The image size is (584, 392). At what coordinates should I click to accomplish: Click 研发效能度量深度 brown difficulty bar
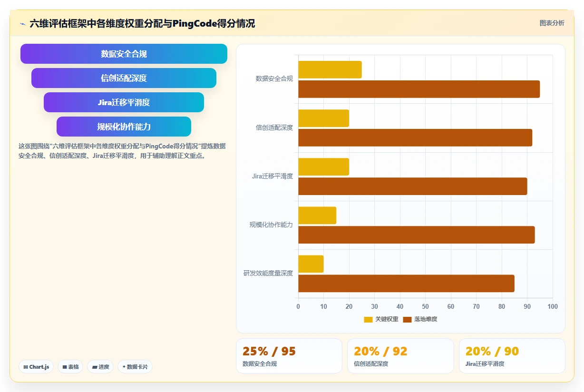406,283
